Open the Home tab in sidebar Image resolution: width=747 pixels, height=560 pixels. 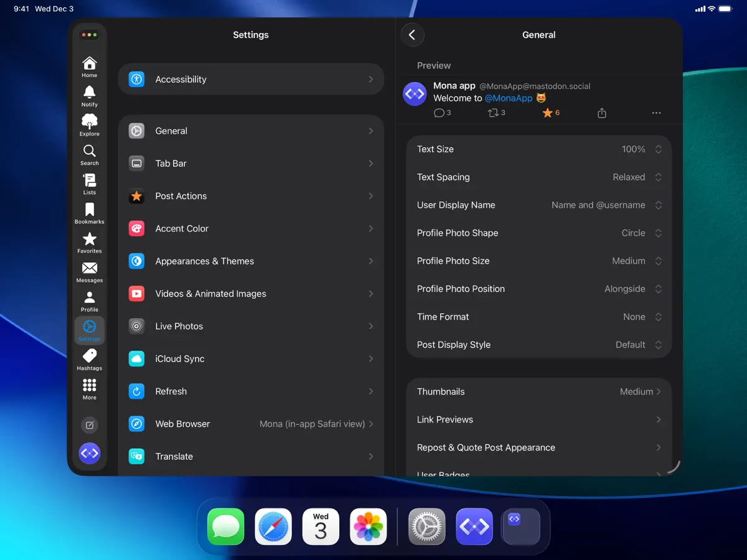pos(90,67)
